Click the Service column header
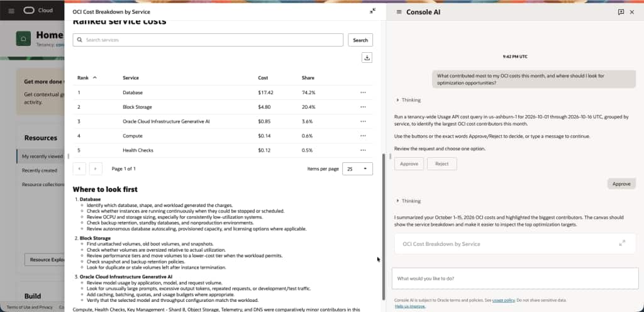Viewport: 644px width, 312px height. click(x=131, y=77)
